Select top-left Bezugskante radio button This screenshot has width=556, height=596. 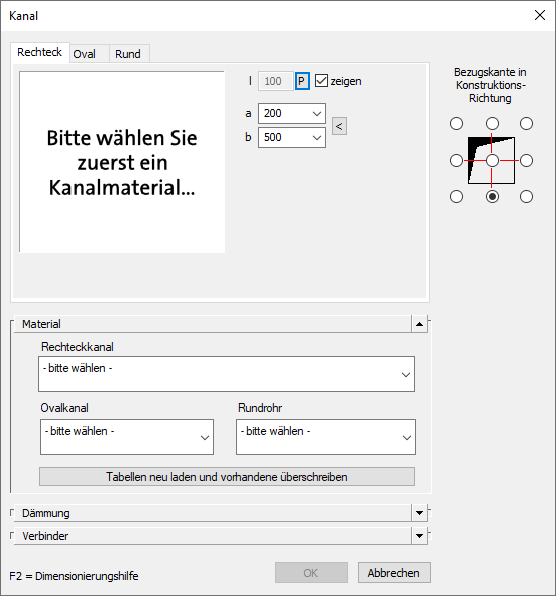[x=456, y=124]
